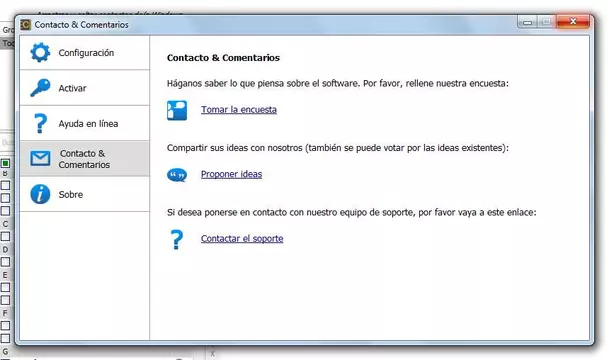
Task: Open the Tomar la encuesta link
Action: pyautogui.click(x=239, y=110)
